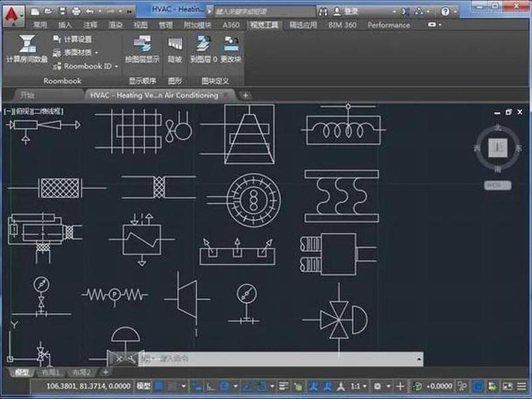Click the Save icon in quick access toolbar

click(x=63, y=11)
